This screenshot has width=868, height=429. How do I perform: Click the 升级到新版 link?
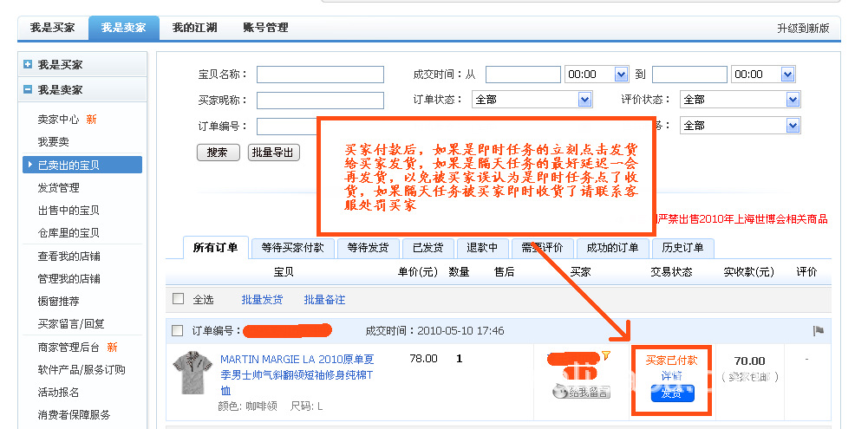(803, 29)
